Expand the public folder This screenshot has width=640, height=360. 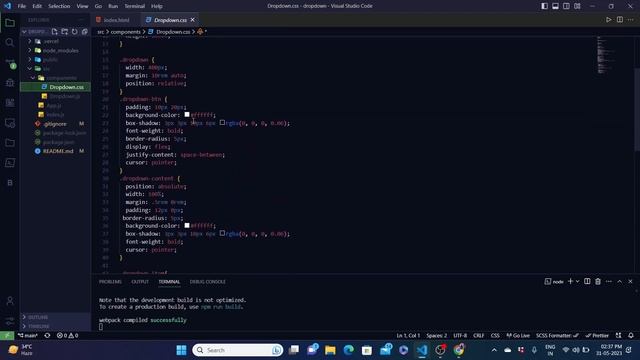click(30, 60)
